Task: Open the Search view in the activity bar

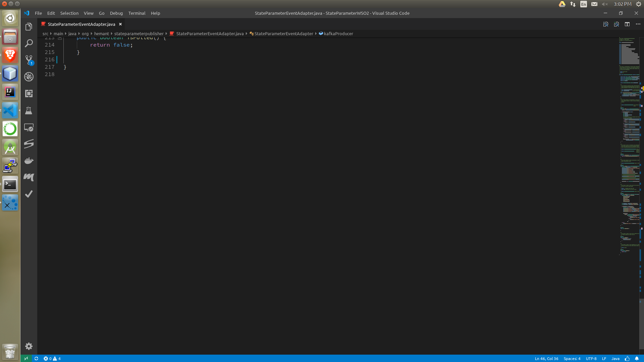Action: 29,43
